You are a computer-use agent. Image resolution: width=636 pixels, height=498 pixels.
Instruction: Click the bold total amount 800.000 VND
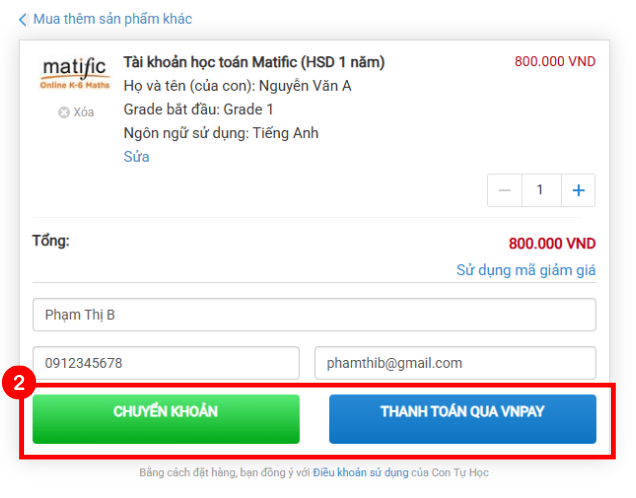552,243
